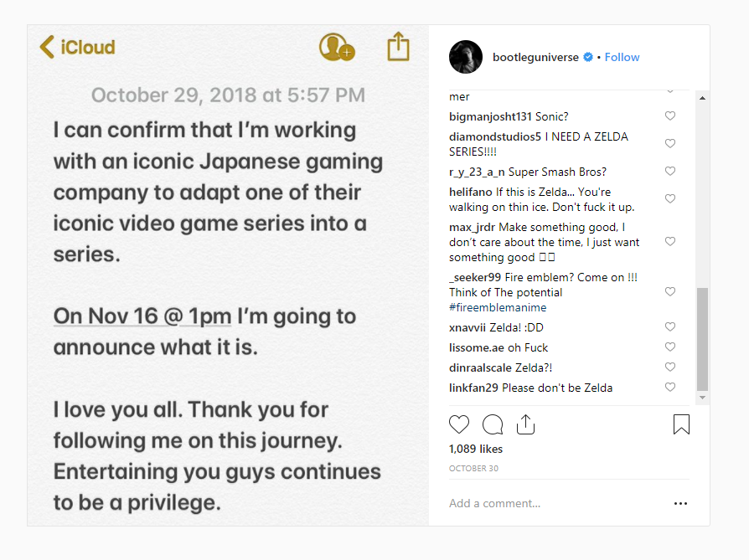Like dinraalscale's Zelda comment

coord(670,367)
